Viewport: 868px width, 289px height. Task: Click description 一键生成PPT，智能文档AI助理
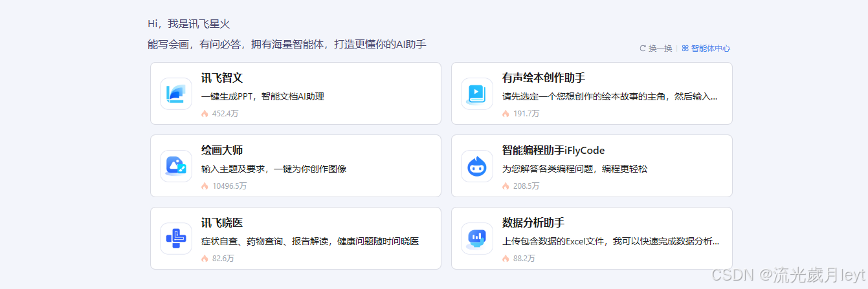tap(263, 96)
